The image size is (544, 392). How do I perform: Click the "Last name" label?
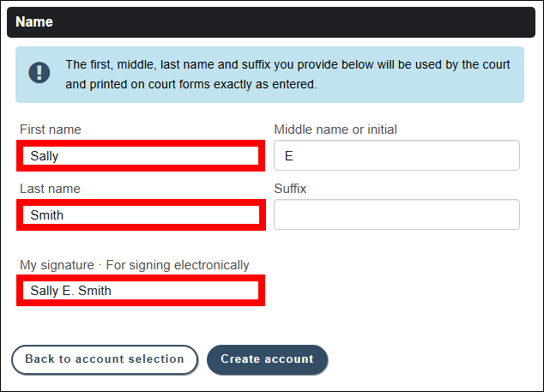click(x=50, y=189)
